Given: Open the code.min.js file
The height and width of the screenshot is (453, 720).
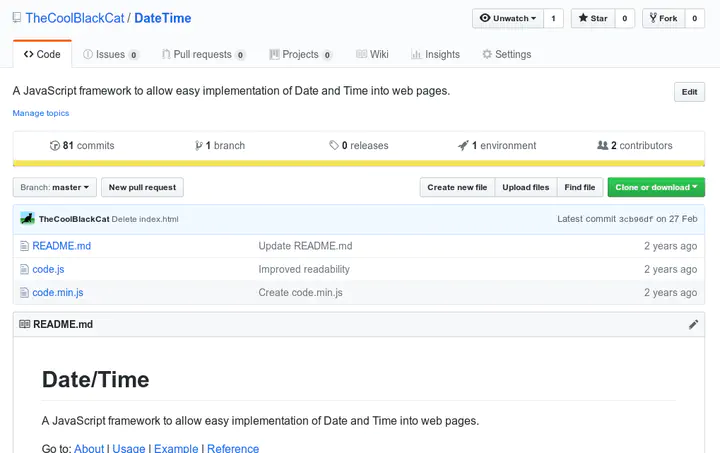Looking at the screenshot, I should point(58,293).
